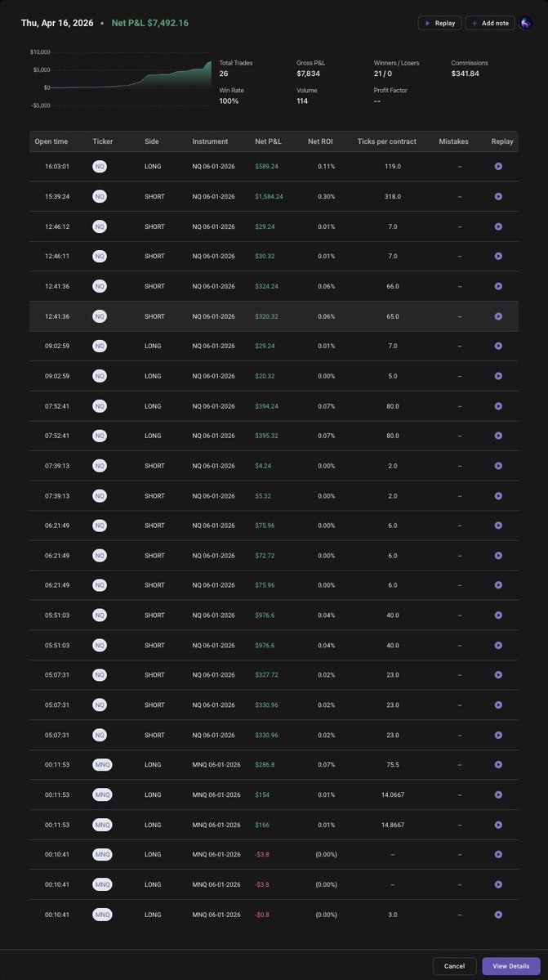This screenshot has width=548, height=980.
Task: Select the NQ badge in the $327.72 row
Action: 100,675
